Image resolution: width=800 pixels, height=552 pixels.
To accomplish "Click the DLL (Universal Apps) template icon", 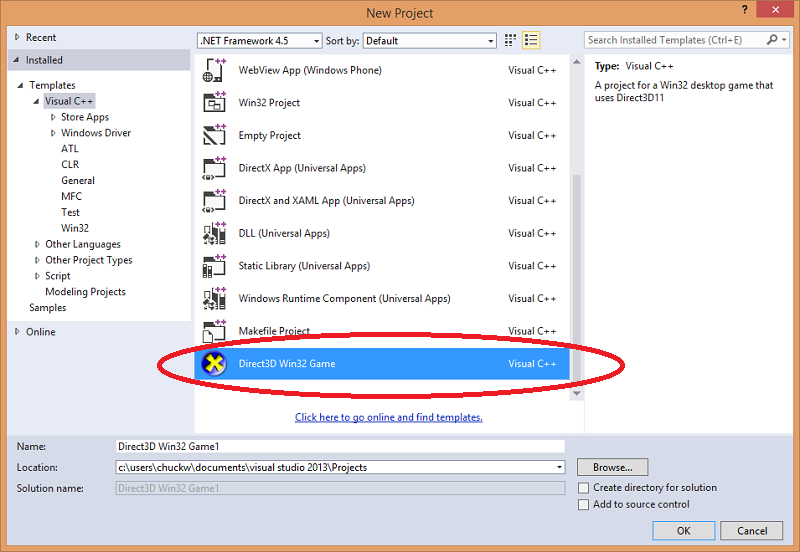I will (x=214, y=233).
